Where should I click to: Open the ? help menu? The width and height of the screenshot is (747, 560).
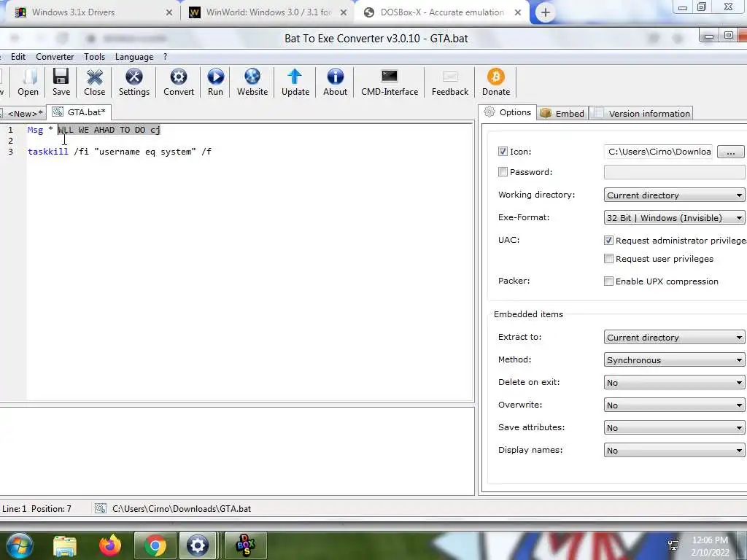(166, 57)
